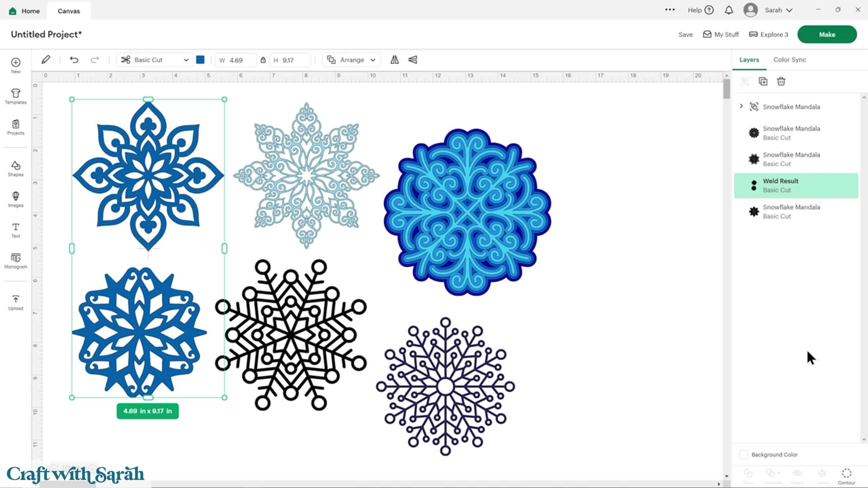Select the Text tool
This screenshot has width=868, height=488.
[15, 230]
